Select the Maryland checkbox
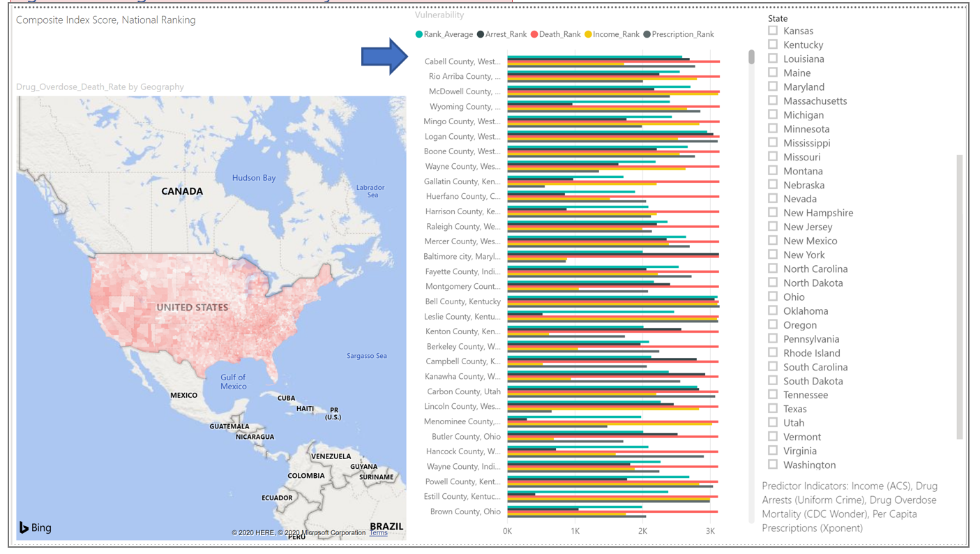The height and width of the screenshot is (554, 980). tap(773, 87)
